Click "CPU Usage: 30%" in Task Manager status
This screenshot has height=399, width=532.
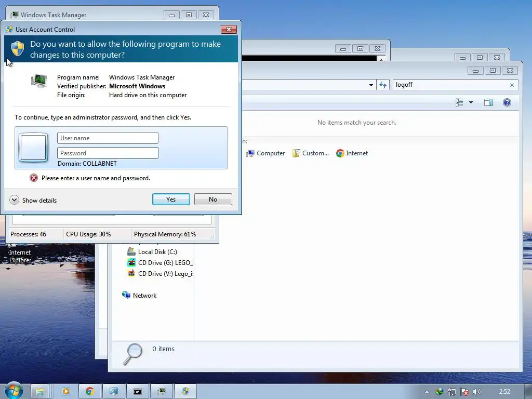(x=88, y=234)
